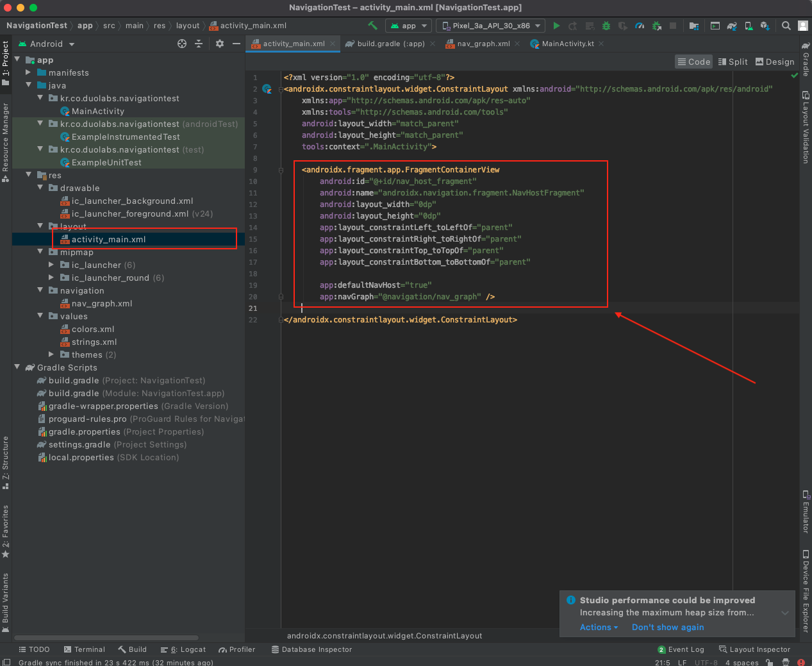Screen dimensions: 812x666
Task: Open the Resource Manager side panel
Action: point(5,142)
